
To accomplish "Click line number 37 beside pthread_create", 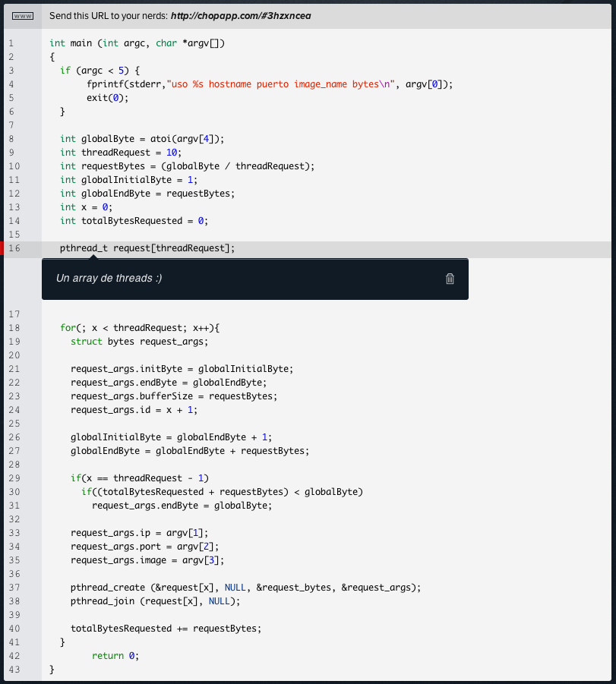I will [x=13, y=587].
